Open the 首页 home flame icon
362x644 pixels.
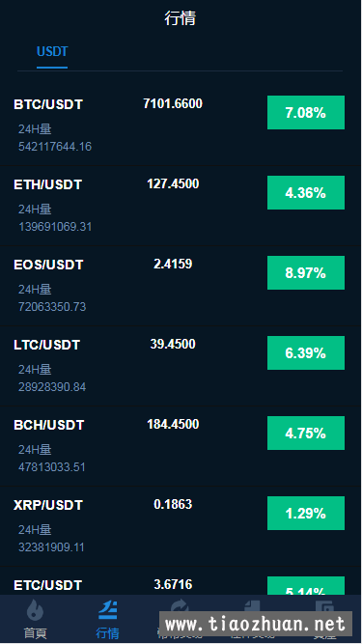click(x=36, y=610)
